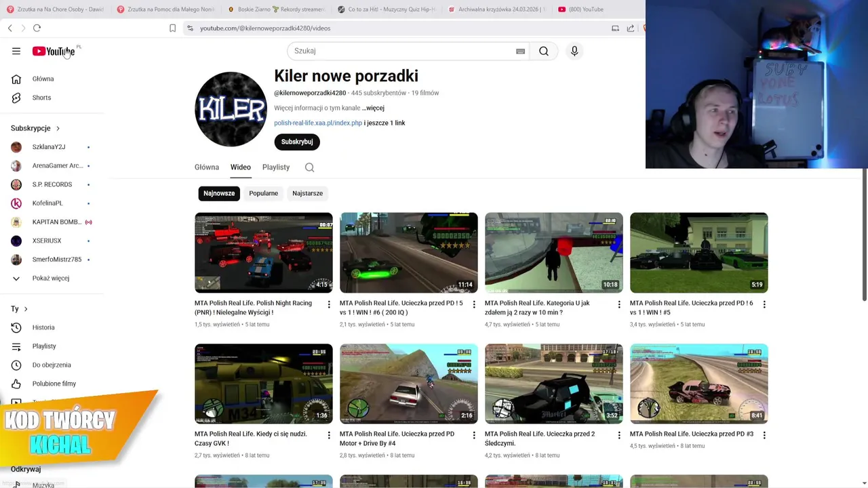Click the Subskrybuj button
Screen dimensions: 868x488
tap(297, 142)
